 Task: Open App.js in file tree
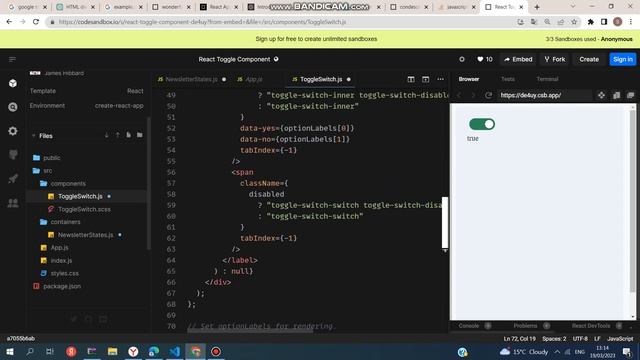click(x=59, y=247)
